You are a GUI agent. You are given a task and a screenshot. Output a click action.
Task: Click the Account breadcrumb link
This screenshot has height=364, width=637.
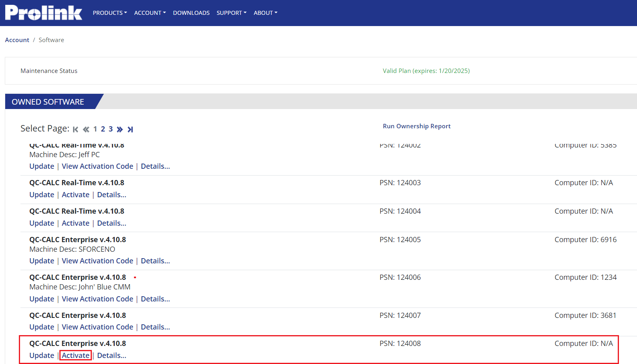[x=17, y=40]
